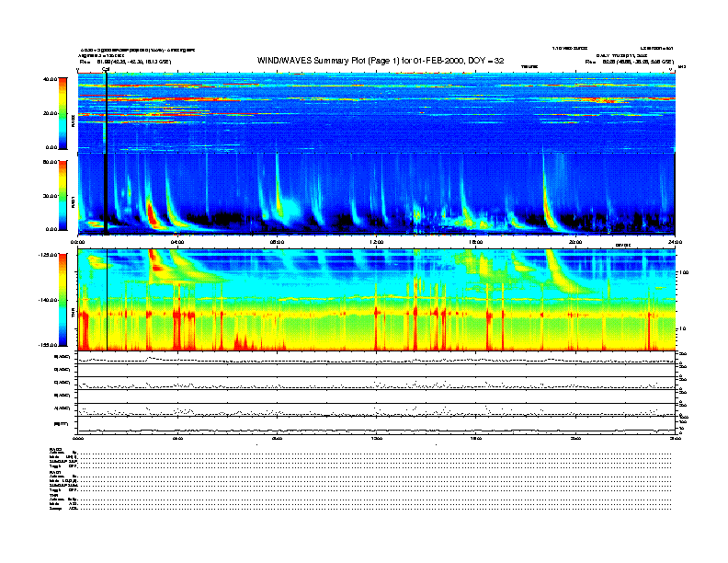Click the 100 label on TNR right axis
Viewport: 728px width, 563px height.
tap(684, 272)
